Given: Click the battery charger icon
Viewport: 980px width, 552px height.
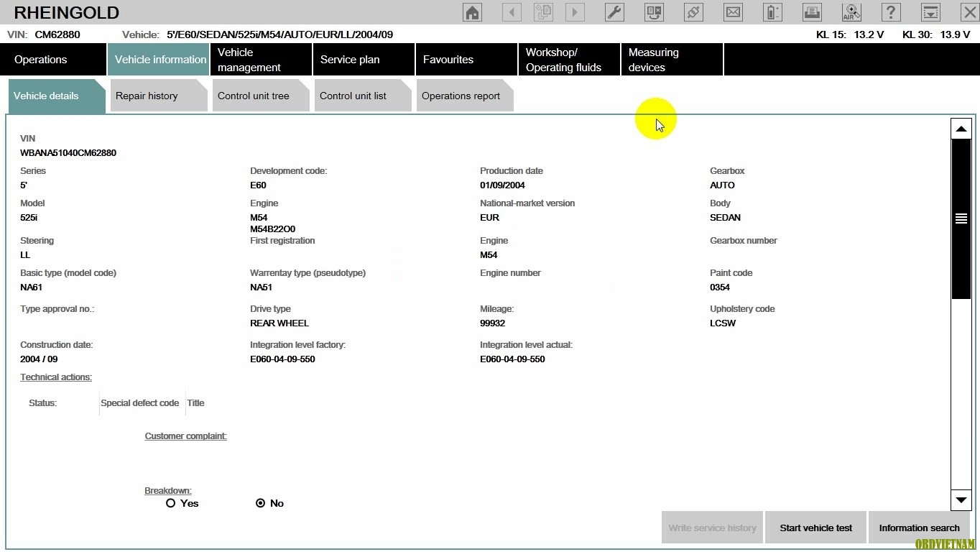Looking at the screenshot, I should tap(772, 12).
